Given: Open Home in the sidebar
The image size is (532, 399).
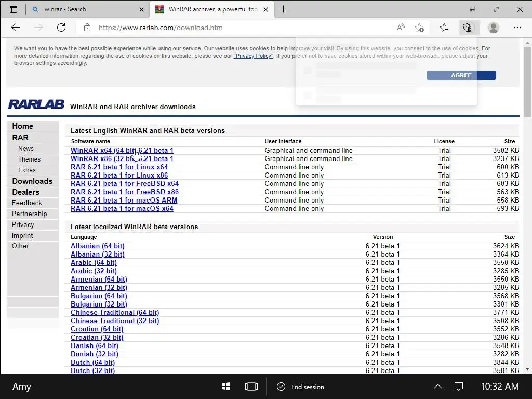Looking at the screenshot, I should pyautogui.click(x=22, y=126).
